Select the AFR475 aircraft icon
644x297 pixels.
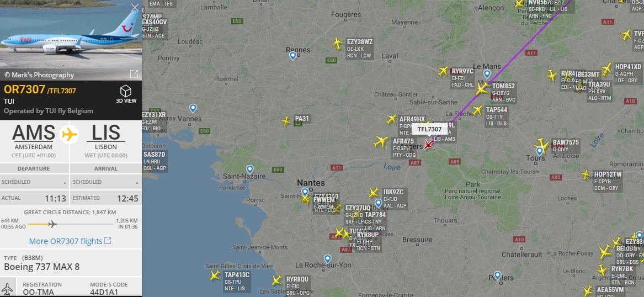coord(381,142)
